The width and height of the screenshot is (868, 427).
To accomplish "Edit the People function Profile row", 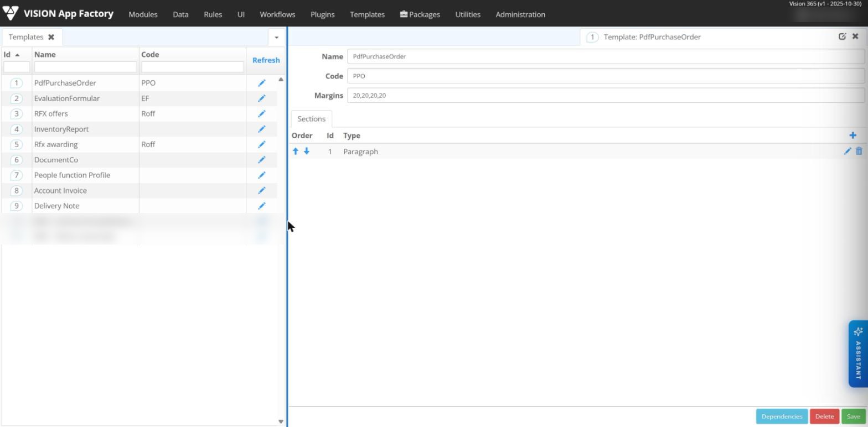I will click(x=262, y=175).
